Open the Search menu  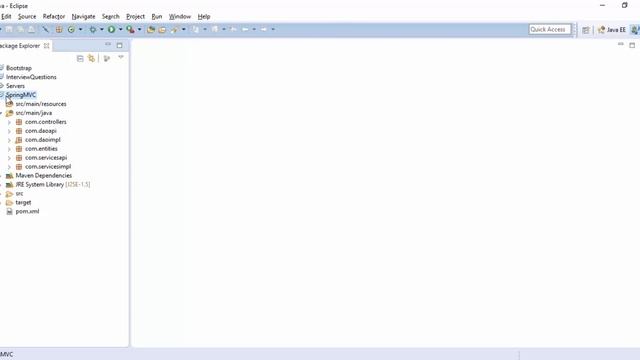coord(111,16)
